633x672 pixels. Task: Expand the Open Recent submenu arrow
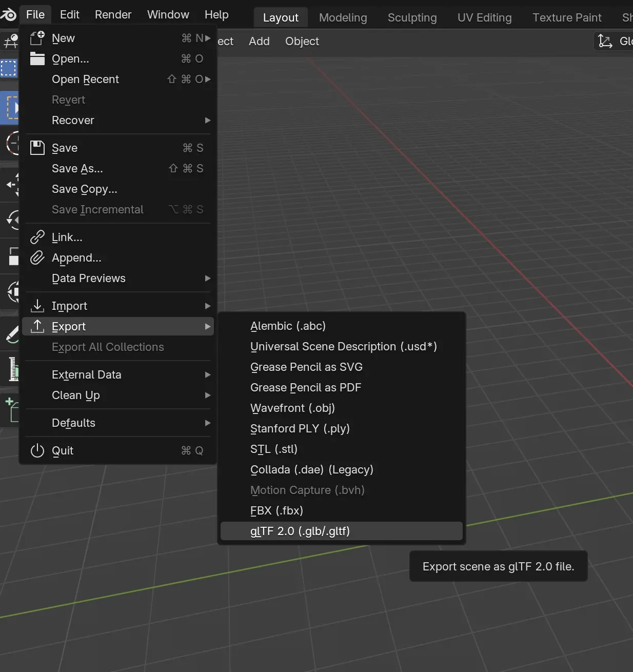coord(208,79)
